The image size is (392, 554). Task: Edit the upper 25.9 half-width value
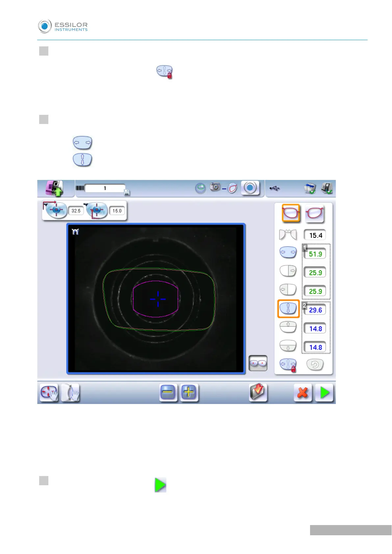coord(315,273)
